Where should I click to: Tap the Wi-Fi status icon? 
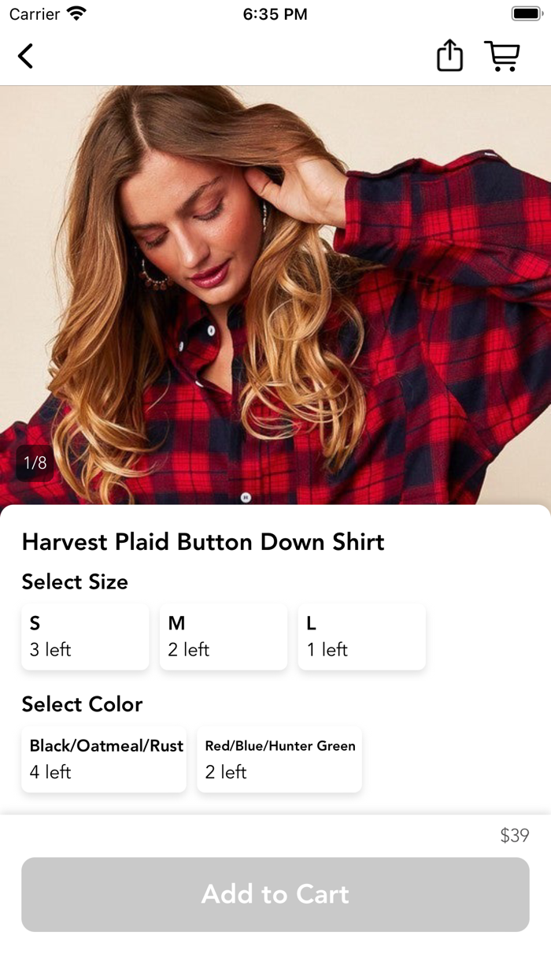(77, 13)
